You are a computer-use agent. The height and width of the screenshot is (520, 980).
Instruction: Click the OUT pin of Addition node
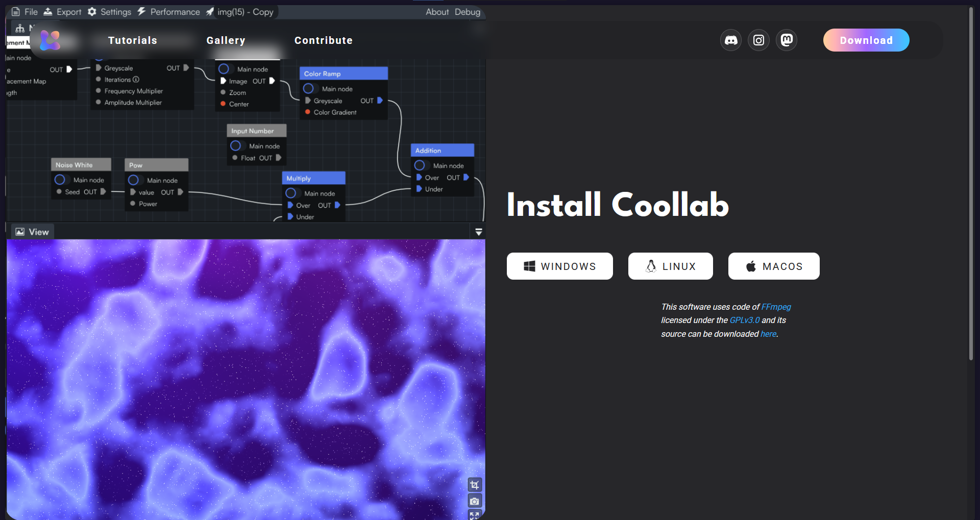click(x=466, y=178)
